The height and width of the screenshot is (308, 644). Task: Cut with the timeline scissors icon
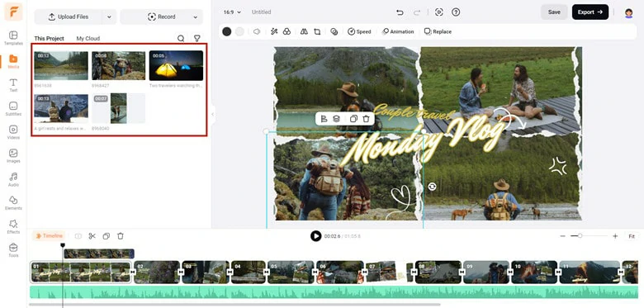point(92,236)
